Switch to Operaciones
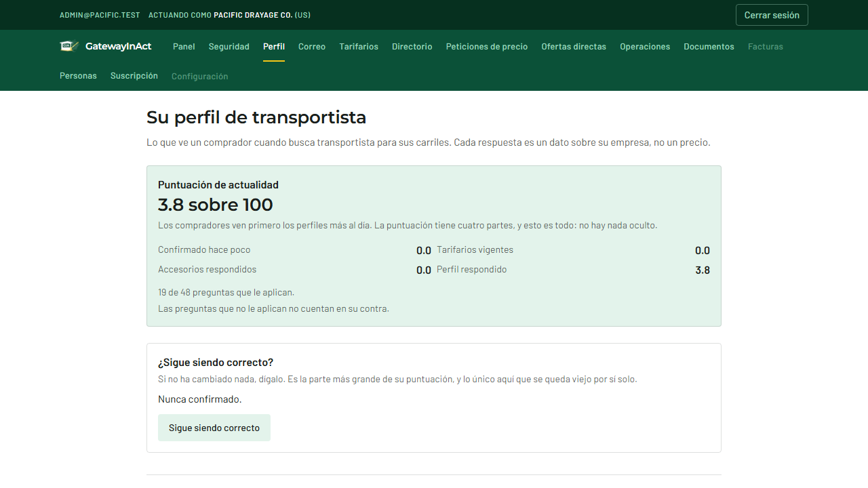Image resolution: width=868 pixels, height=488 pixels. coord(645,47)
